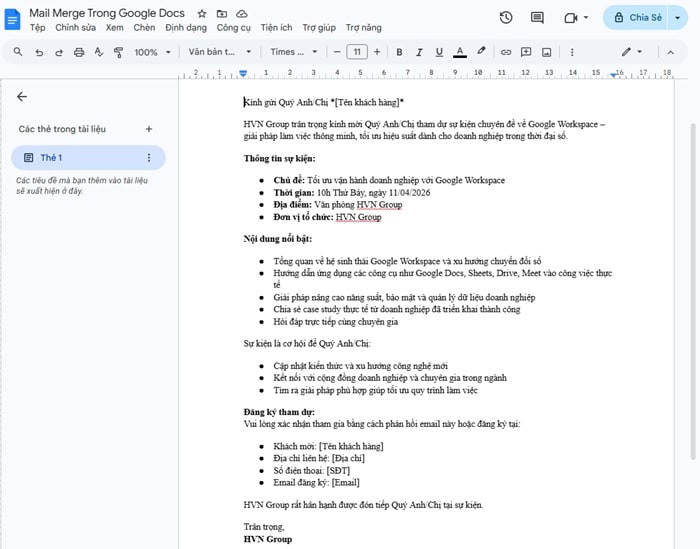Click "Số điện thoại: [SĐT]" line
Viewport: 700px width, 549px height.
pos(312,470)
